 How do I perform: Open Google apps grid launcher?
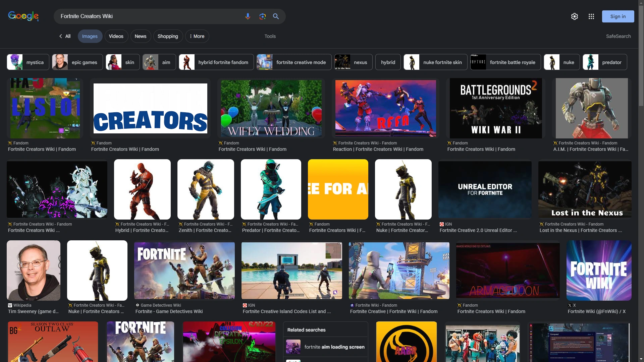point(591,16)
